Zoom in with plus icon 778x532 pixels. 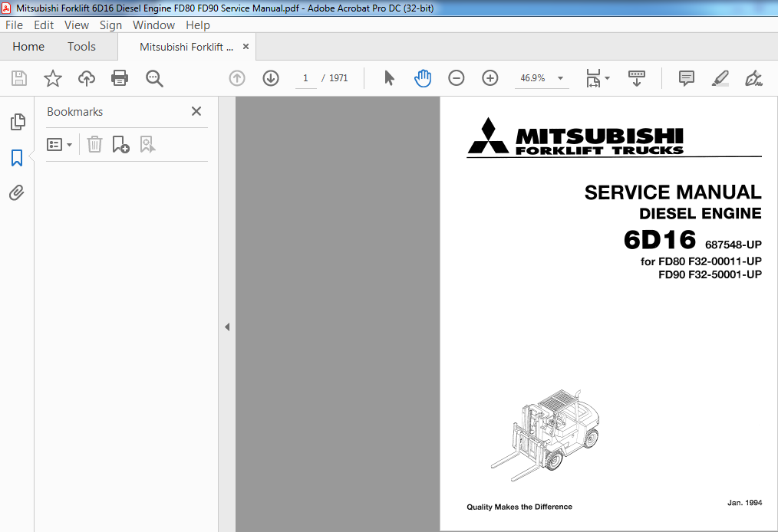click(x=490, y=78)
